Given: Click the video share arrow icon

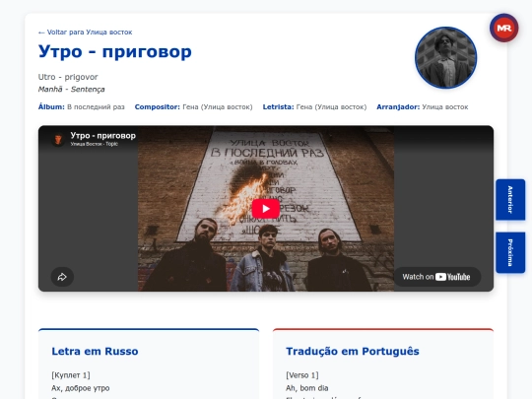Looking at the screenshot, I should tap(62, 277).
